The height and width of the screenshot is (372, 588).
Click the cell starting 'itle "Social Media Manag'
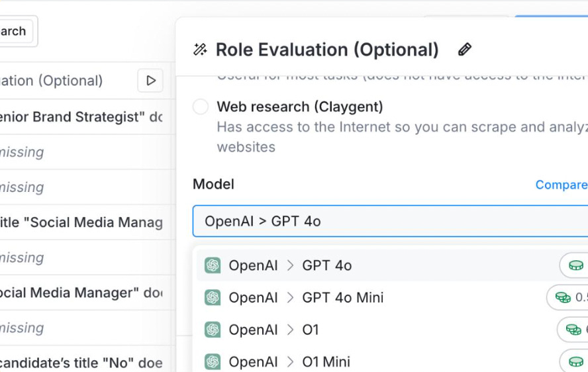click(x=85, y=222)
